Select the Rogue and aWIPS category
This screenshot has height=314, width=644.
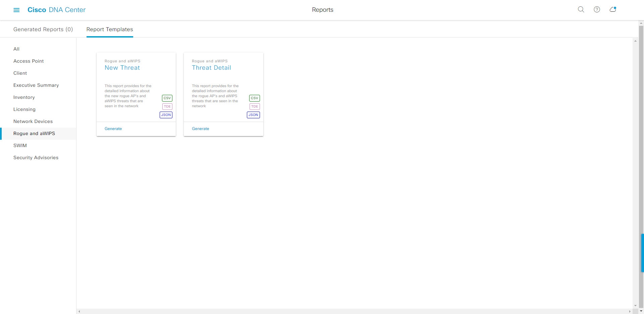click(38, 133)
